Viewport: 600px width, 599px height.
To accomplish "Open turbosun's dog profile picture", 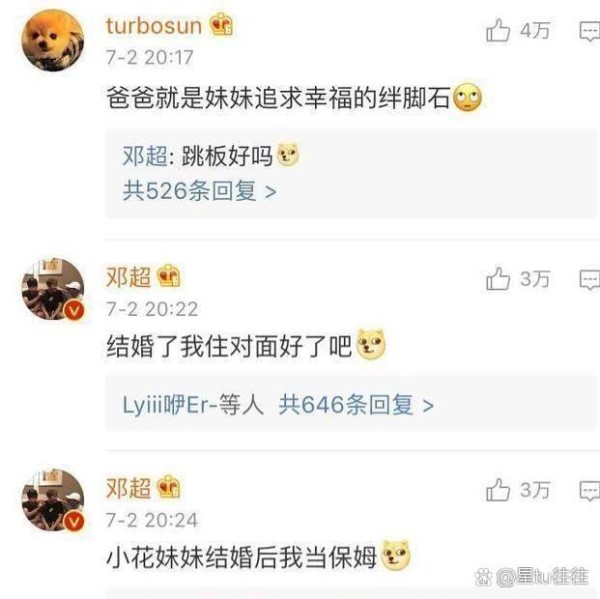I will [52, 41].
